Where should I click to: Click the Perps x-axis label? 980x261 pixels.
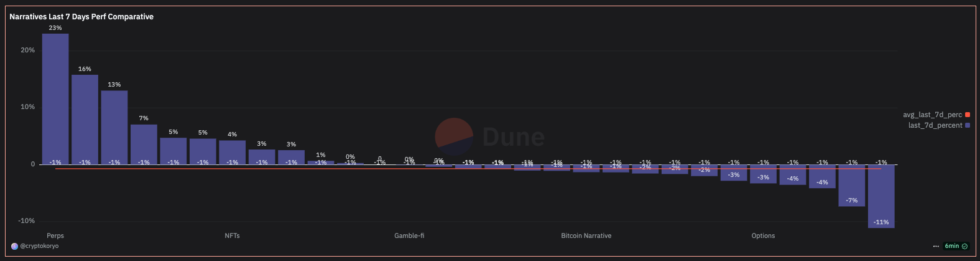(55, 235)
